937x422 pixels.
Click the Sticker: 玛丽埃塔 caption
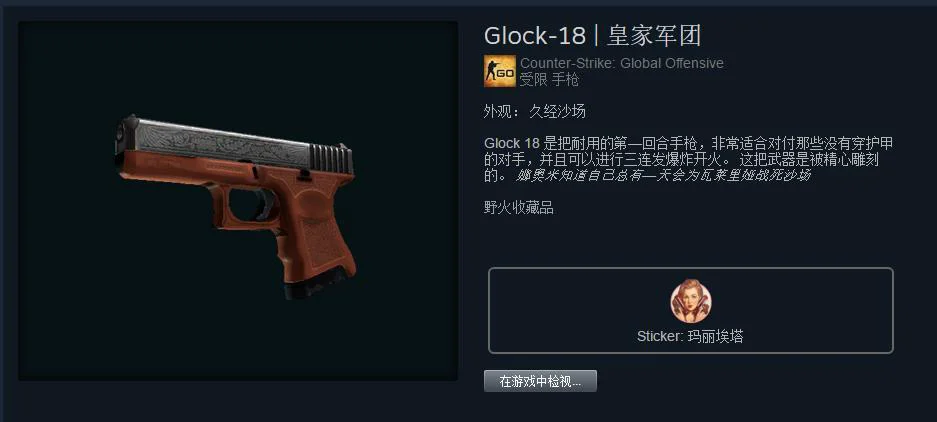click(690, 336)
